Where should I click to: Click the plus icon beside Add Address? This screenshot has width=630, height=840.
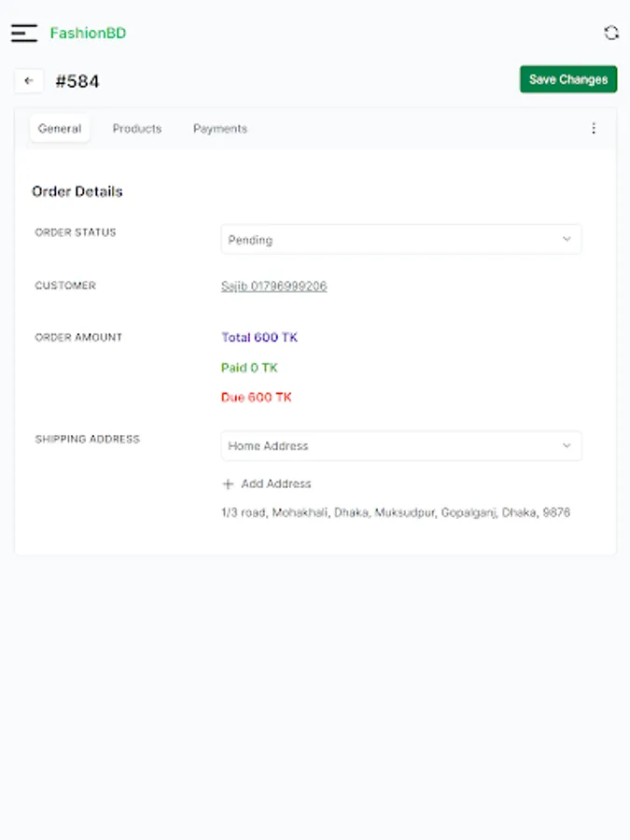click(x=228, y=484)
